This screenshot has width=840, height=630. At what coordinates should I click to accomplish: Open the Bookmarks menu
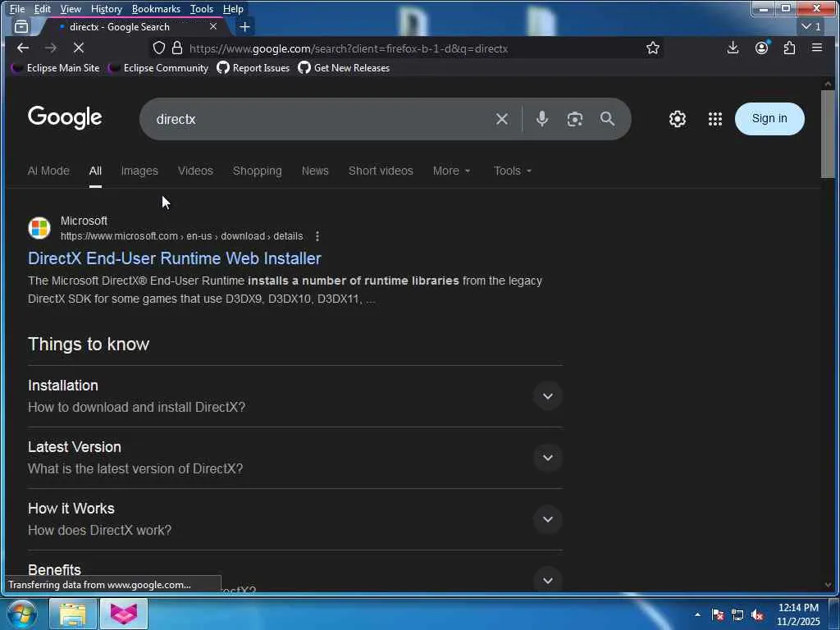(x=156, y=8)
